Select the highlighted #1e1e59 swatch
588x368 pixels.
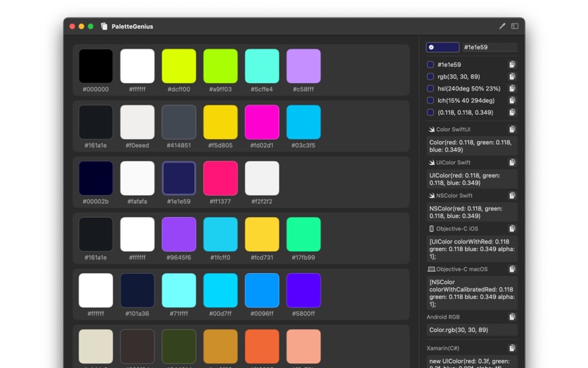coord(179,178)
